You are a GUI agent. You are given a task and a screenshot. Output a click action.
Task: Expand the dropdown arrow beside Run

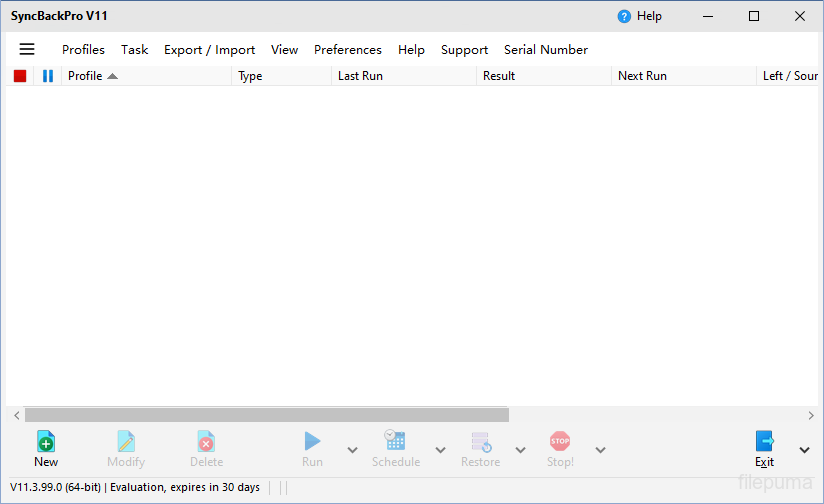tap(352, 450)
